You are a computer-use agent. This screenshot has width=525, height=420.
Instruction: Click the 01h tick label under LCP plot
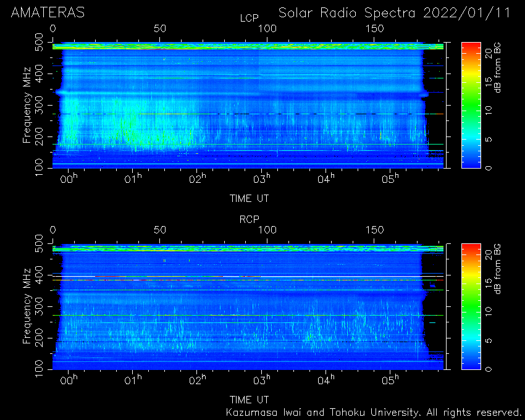pyautogui.click(x=133, y=178)
